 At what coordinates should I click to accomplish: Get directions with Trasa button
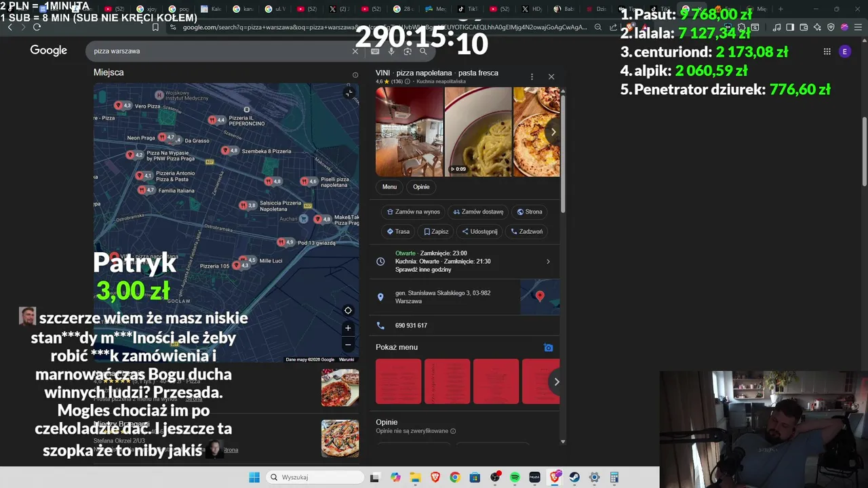tap(398, 231)
